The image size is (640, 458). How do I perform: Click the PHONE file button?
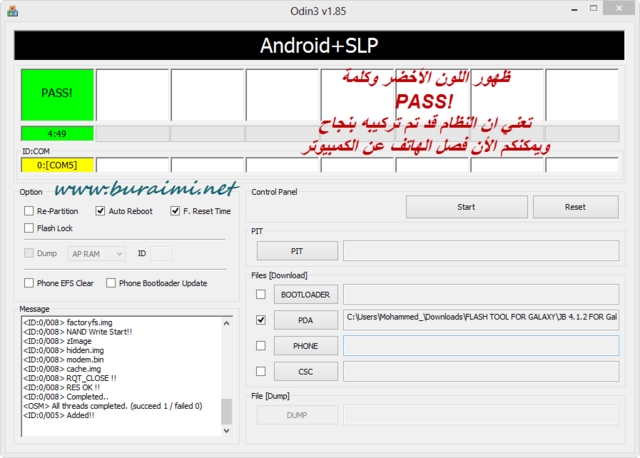click(306, 346)
